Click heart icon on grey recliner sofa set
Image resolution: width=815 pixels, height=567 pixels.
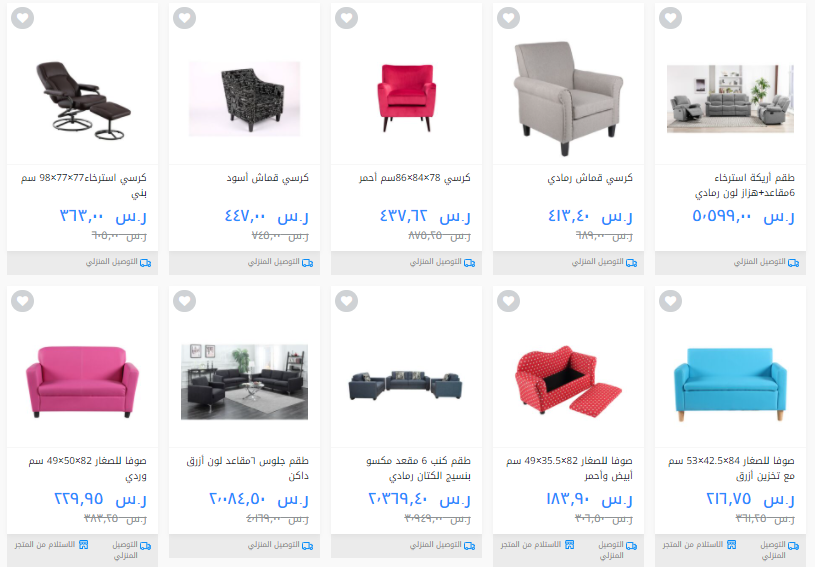671,18
